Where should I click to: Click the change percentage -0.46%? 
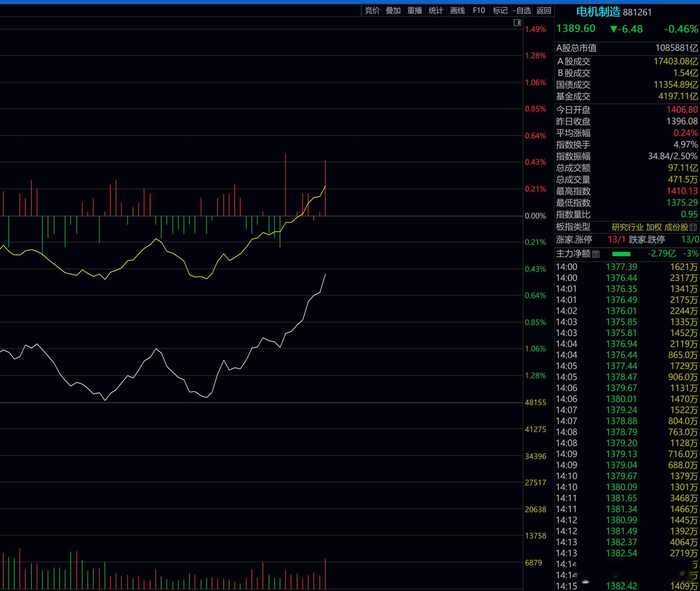[681, 29]
